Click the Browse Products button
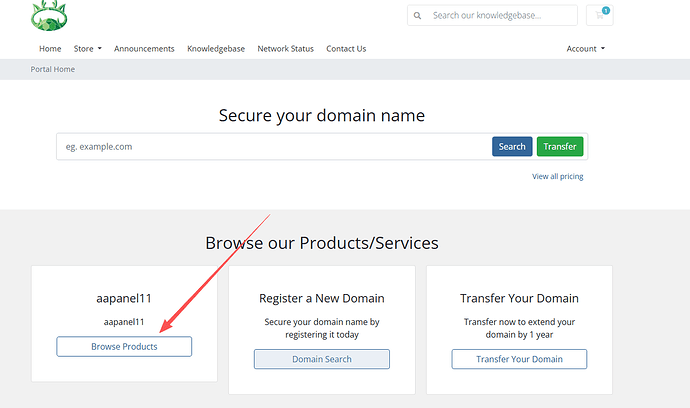The height and width of the screenshot is (408, 690). [124, 346]
